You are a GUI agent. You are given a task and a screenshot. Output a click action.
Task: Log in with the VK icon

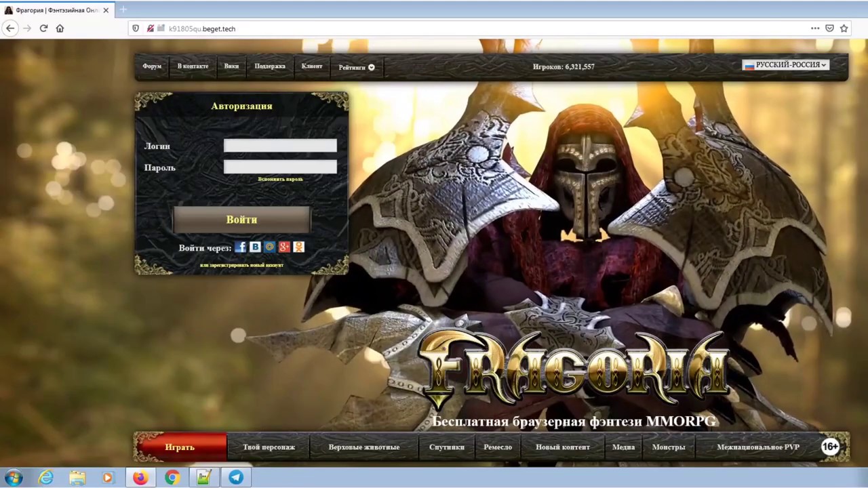(255, 247)
